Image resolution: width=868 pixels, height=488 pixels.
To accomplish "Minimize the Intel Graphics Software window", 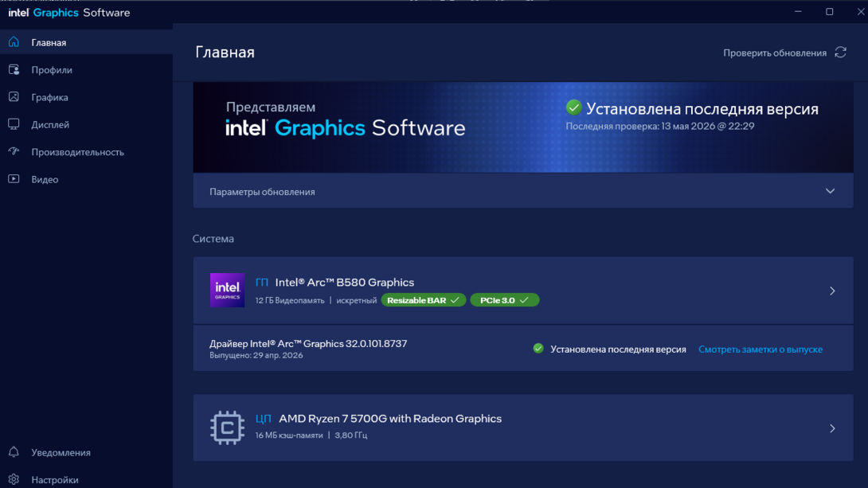I will (798, 12).
